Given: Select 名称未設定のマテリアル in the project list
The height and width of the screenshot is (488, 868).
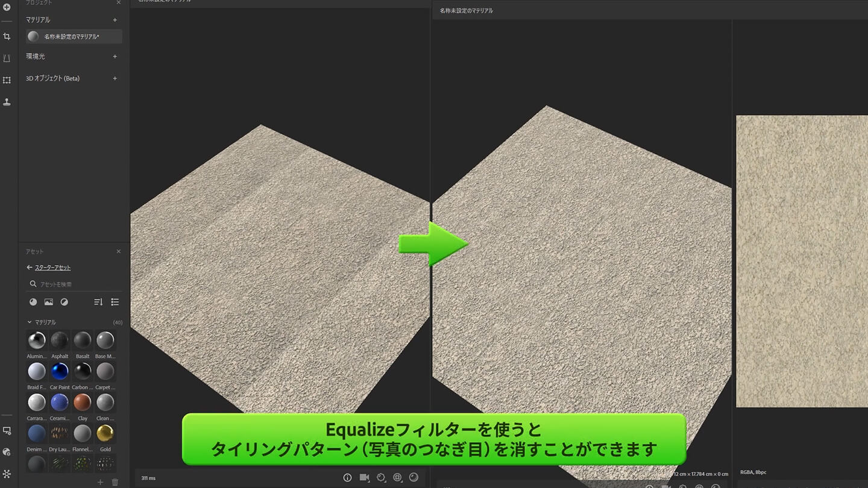Looking at the screenshot, I should 74,37.
